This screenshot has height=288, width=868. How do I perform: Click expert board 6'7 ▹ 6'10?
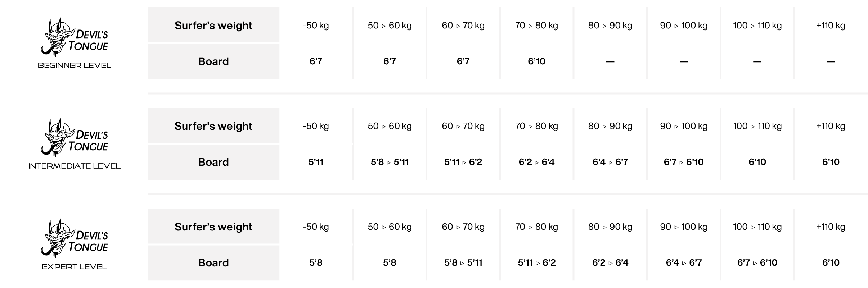point(757,263)
